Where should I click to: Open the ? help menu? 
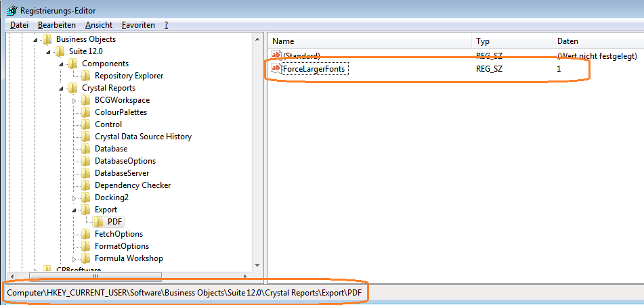(166, 25)
